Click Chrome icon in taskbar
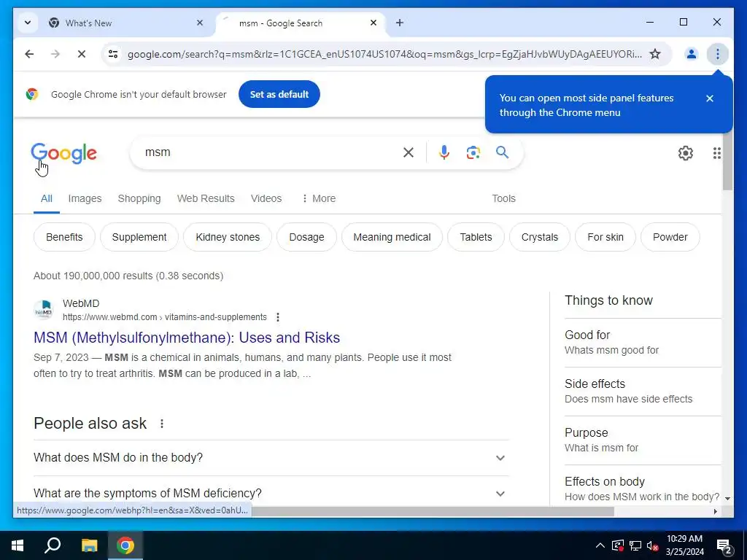The image size is (747, 560). (x=125, y=545)
